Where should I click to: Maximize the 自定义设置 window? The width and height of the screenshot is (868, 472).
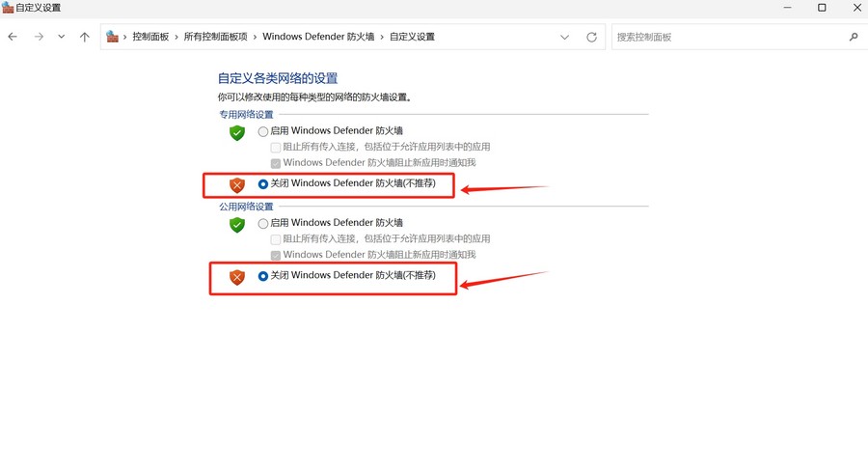pyautogui.click(x=822, y=7)
